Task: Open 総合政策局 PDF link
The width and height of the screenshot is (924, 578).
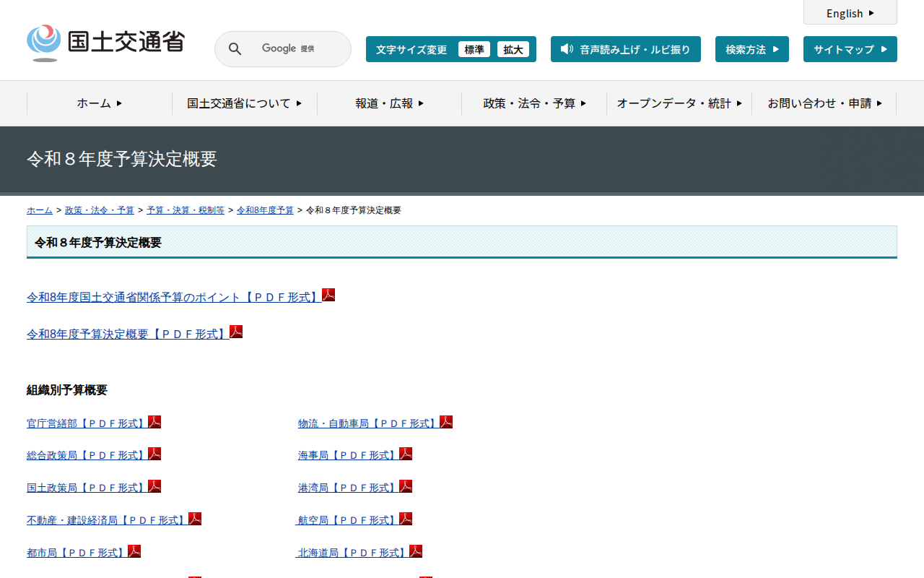Action: pos(87,455)
